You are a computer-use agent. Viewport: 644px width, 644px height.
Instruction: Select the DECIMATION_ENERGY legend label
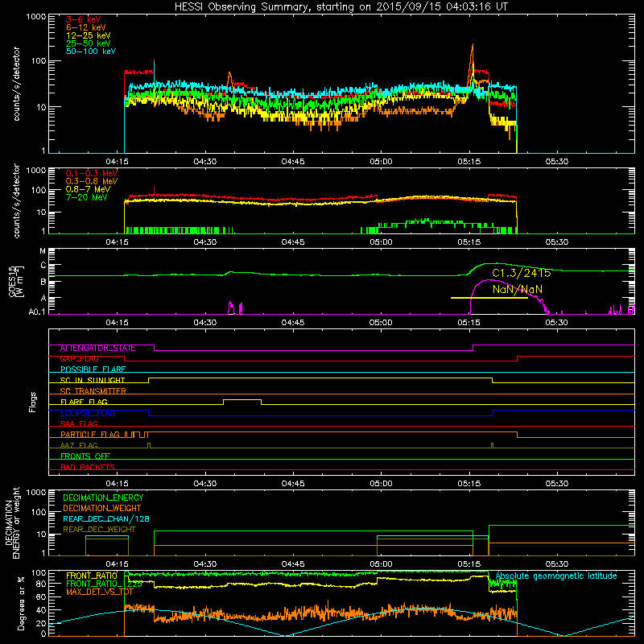point(103,497)
